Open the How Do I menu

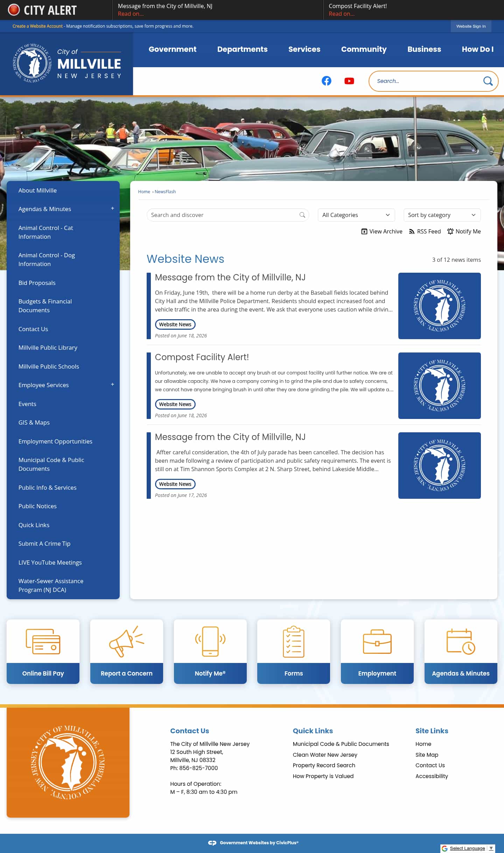pos(477,49)
